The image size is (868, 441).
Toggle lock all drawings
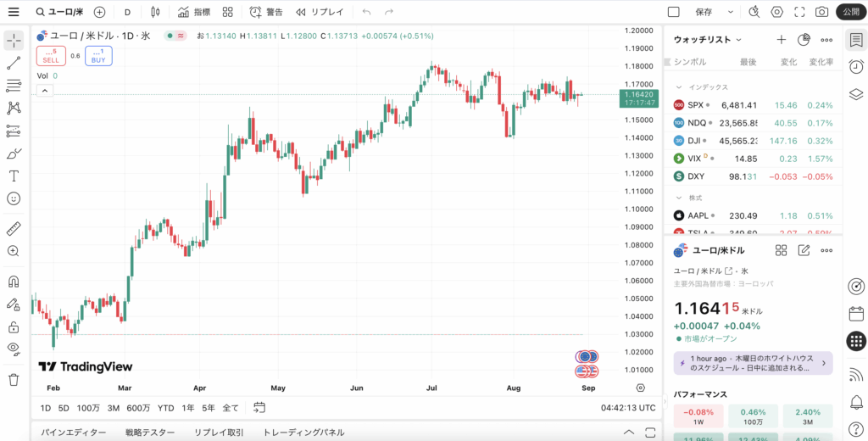(x=14, y=327)
